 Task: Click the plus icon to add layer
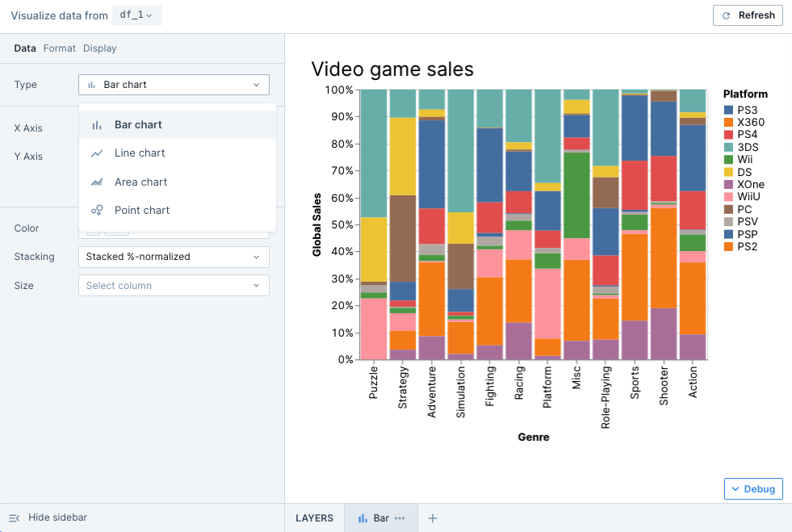coord(432,518)
